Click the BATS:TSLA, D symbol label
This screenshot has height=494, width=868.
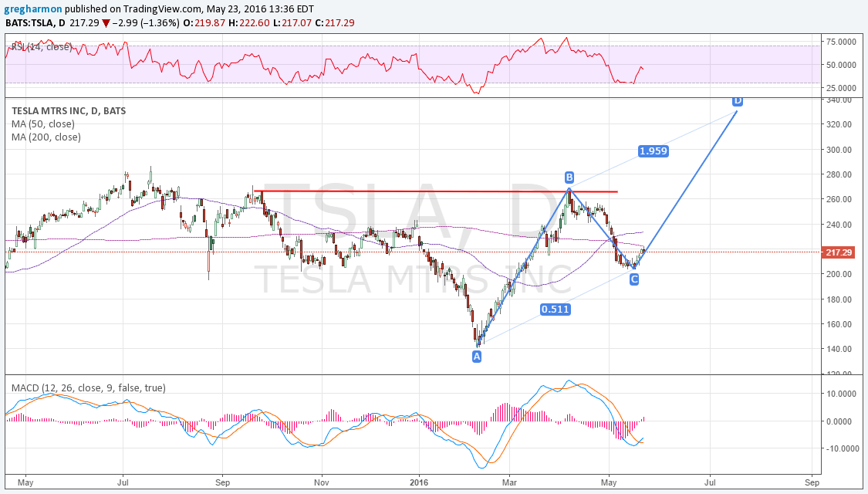35,23
